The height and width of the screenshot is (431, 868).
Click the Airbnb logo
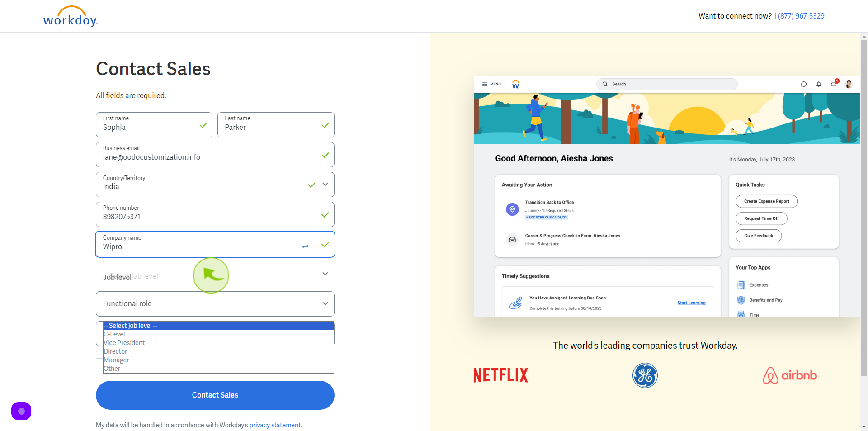click(x=790, y=375)
